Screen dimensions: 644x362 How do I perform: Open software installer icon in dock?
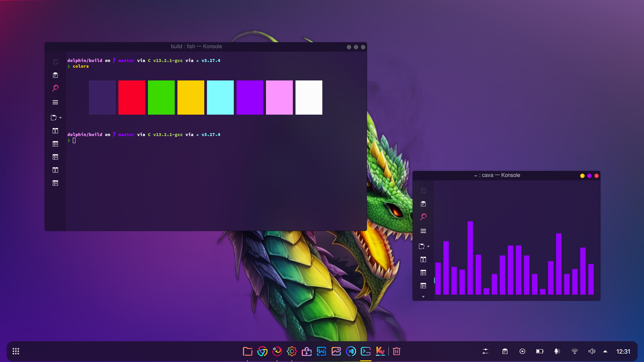307,351
